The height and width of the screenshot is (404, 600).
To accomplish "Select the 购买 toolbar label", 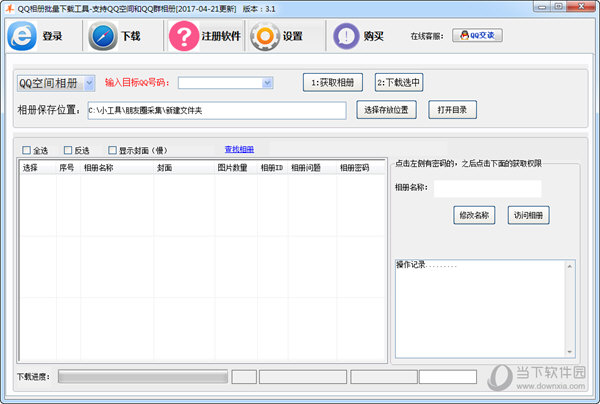I will click(x=373, y=36).
